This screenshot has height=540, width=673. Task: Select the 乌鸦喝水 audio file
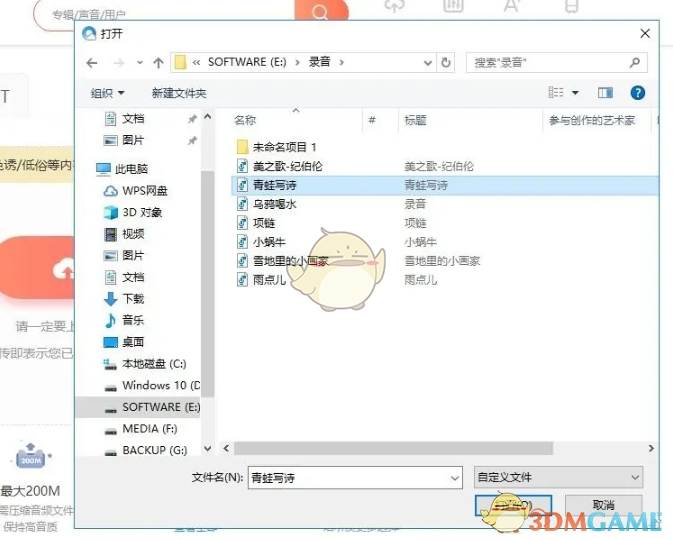pyautogui.click(x=274, y=204)
